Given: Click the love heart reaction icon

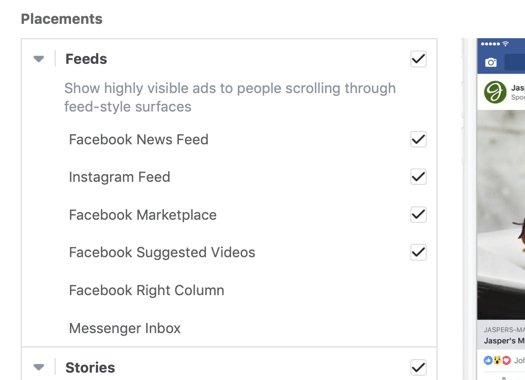Looking at the screenshot, I should click(x=506, y=360).
